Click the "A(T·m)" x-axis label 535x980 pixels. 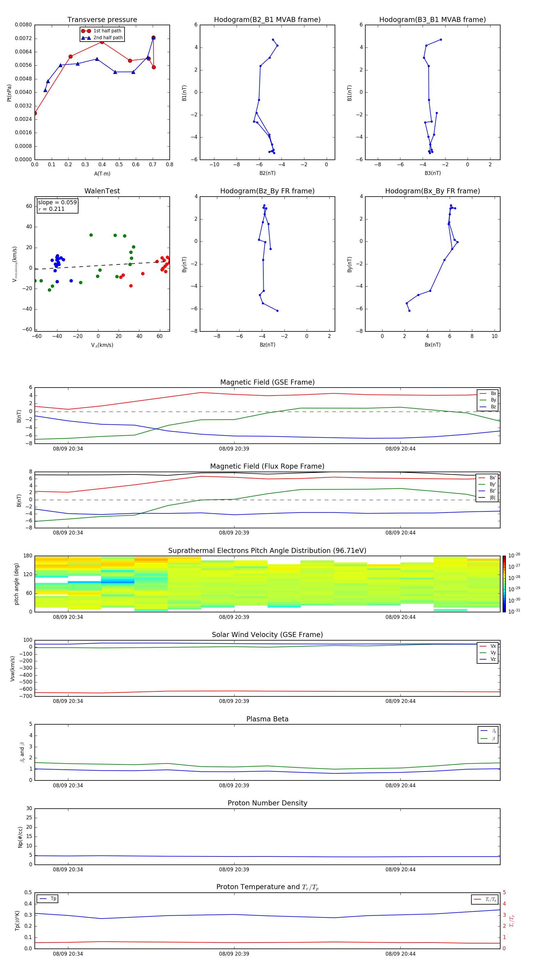(x=102, y=174)
